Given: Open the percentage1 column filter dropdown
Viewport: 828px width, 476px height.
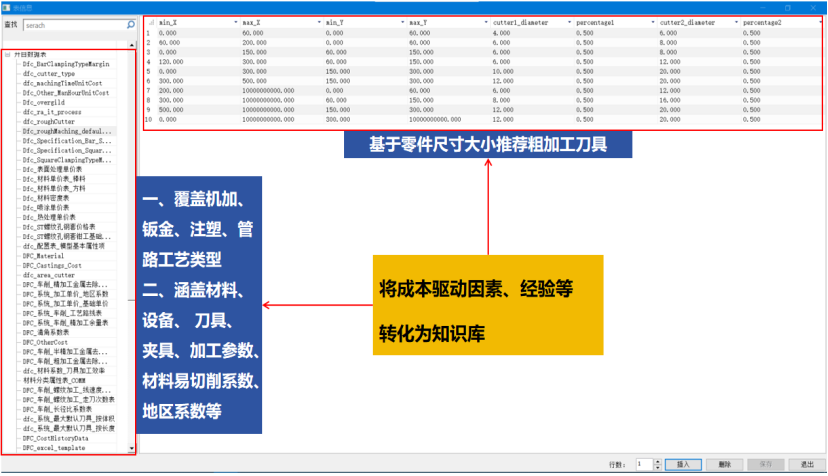Looking at the screenshot, I should (652, 21).
